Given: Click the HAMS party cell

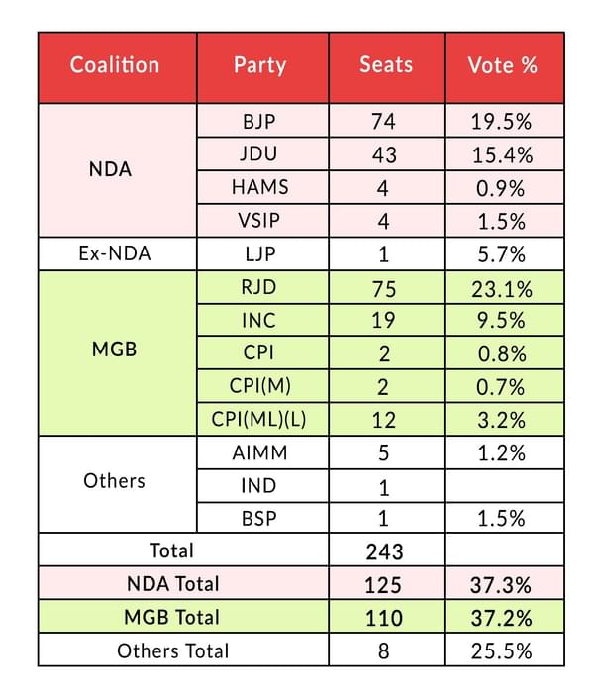Looking at the screenshot, I should tap(260, 187).
